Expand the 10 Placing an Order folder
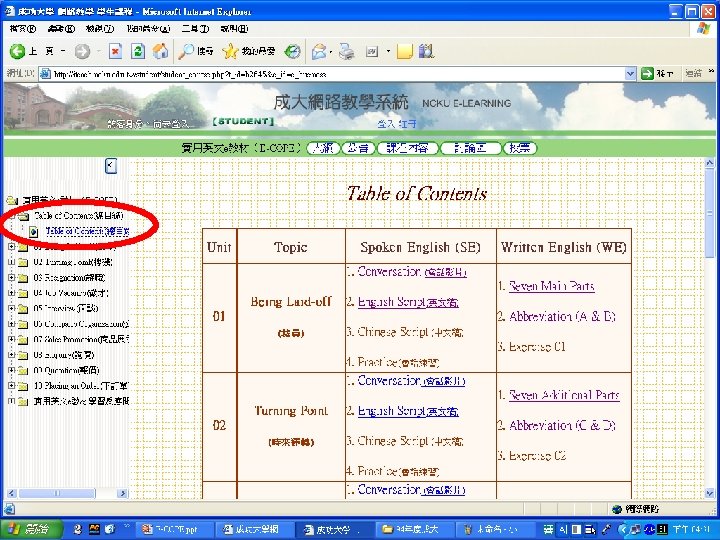Viewport: 720px width, 540px height. tap(11, 386)
